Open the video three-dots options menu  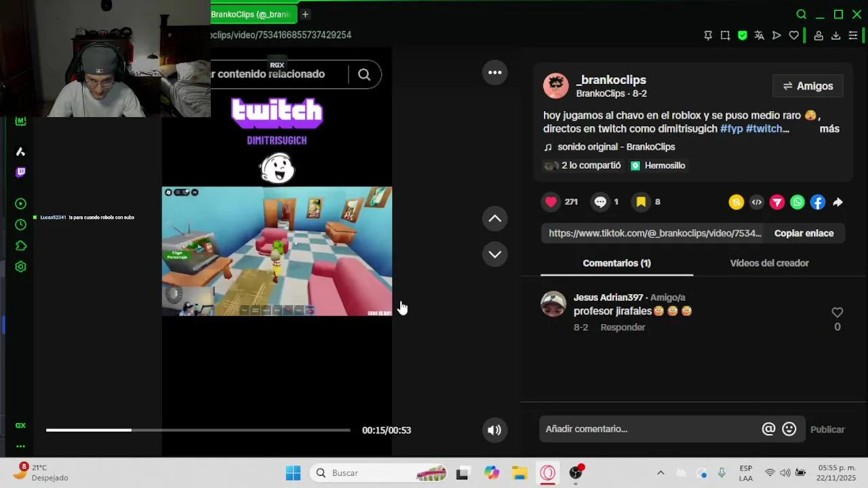click(x=495, y=73)
